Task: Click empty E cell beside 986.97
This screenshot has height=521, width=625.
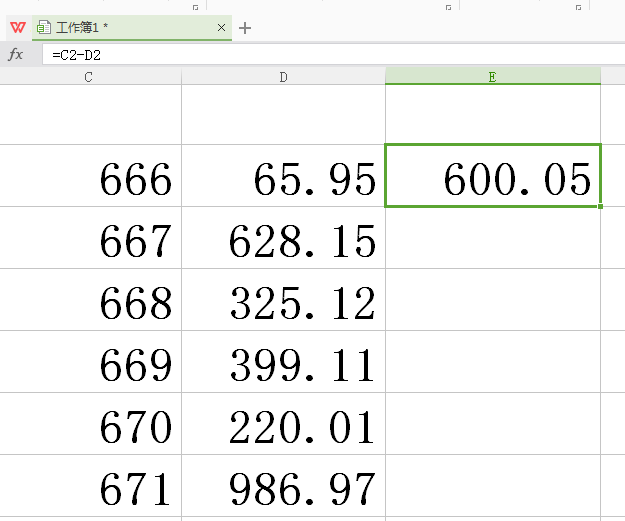Action: [493, 486]
